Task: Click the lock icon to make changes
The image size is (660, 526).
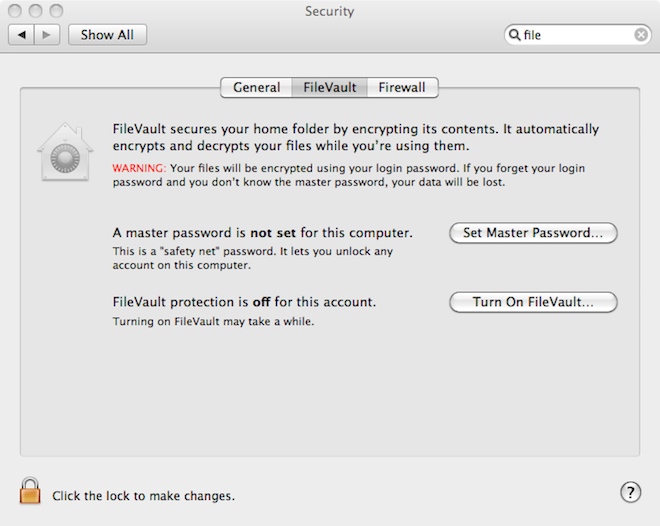Action: [31, 491]
